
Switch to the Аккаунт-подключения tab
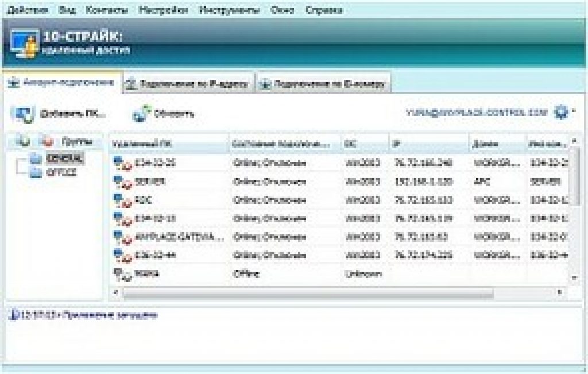coord(63,82)
